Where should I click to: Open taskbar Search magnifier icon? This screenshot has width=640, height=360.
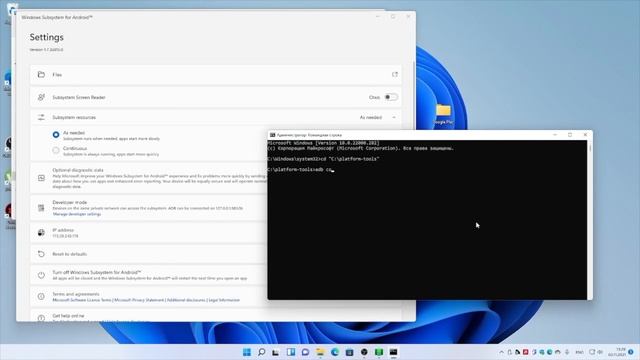pyautogui.click(x=261, y=352)
